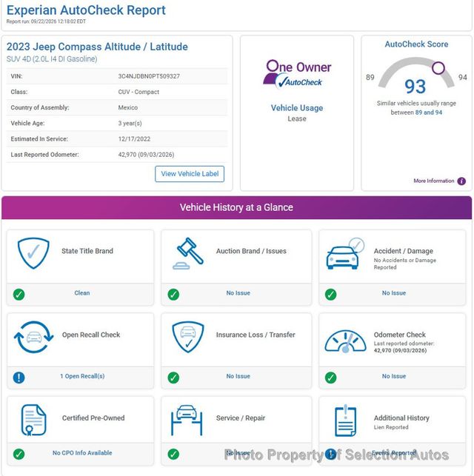The height and width of the screenshot is (476, 474).
Task: Click the Accident / Damage car icon
Action: click(x=345, y=254)
